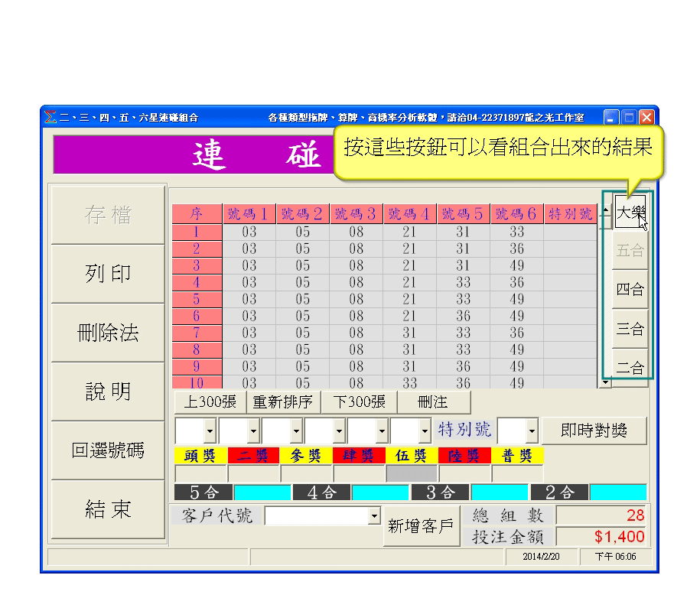Open the fourth winning number dropdown
The width and height of the screenshot is (700, 611).
(339, 431)
